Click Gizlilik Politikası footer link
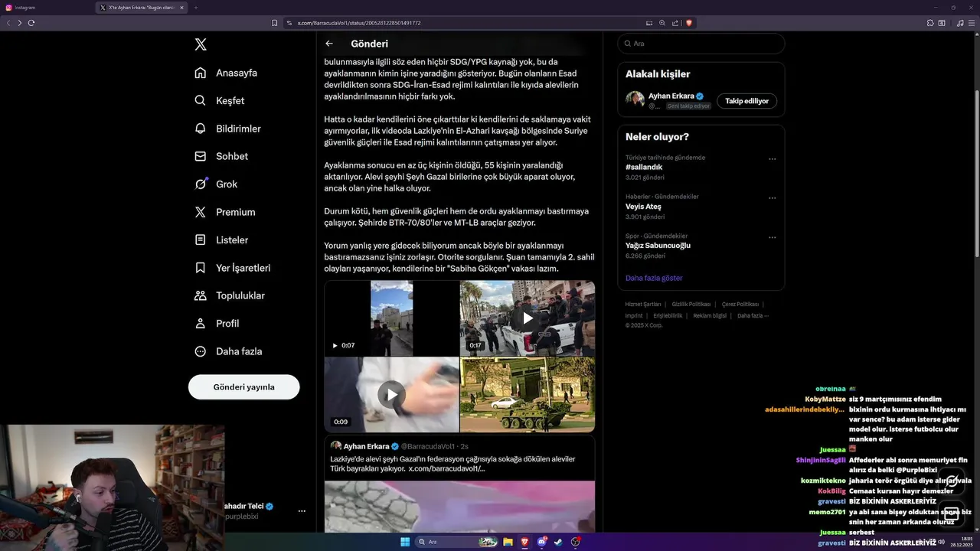This screenshot has width=980, height=551. tap(691, 305)
